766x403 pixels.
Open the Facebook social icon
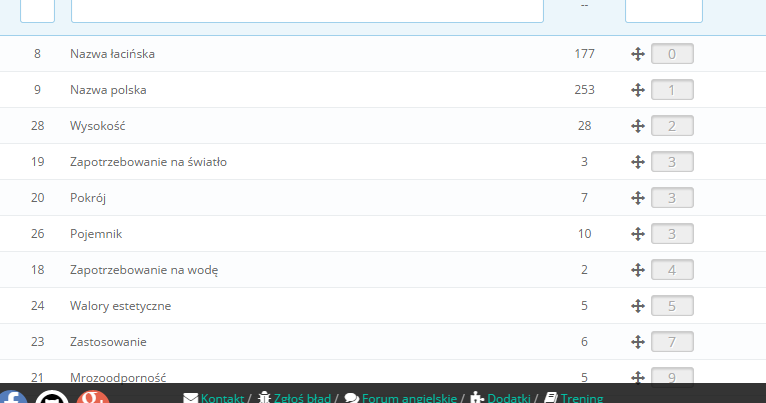13,397
